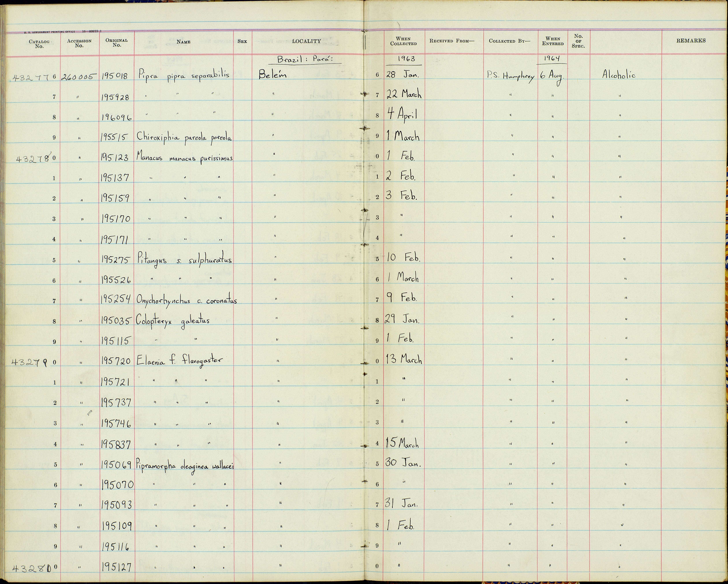Click the 'Accession No.' column header
This screenshot has height=584, width=728.
point(79,43)
